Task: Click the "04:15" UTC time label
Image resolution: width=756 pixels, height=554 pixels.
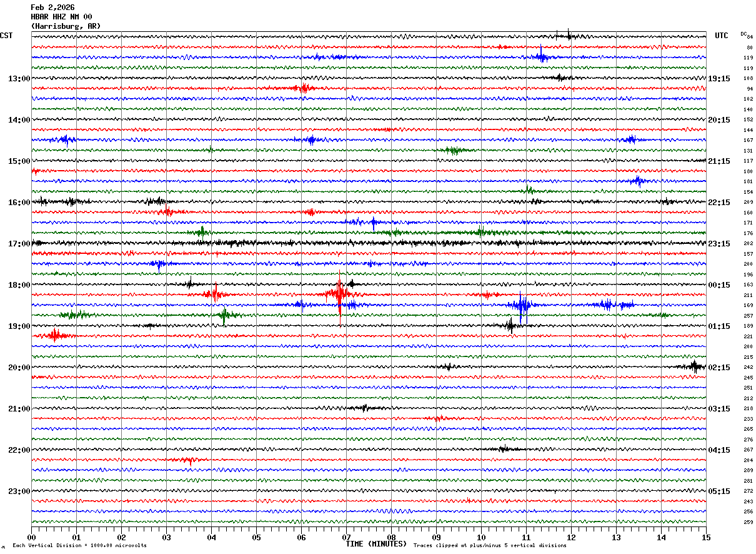Action: [719, 450]
